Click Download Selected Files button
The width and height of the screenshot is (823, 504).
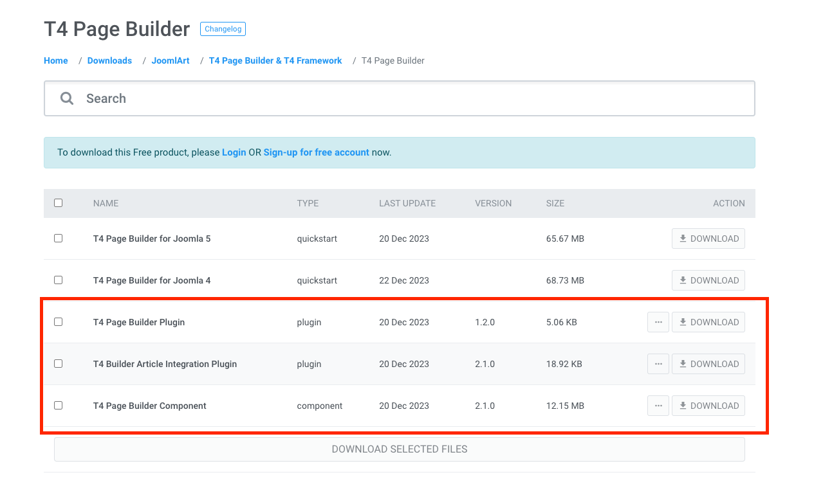coord(400,449)
